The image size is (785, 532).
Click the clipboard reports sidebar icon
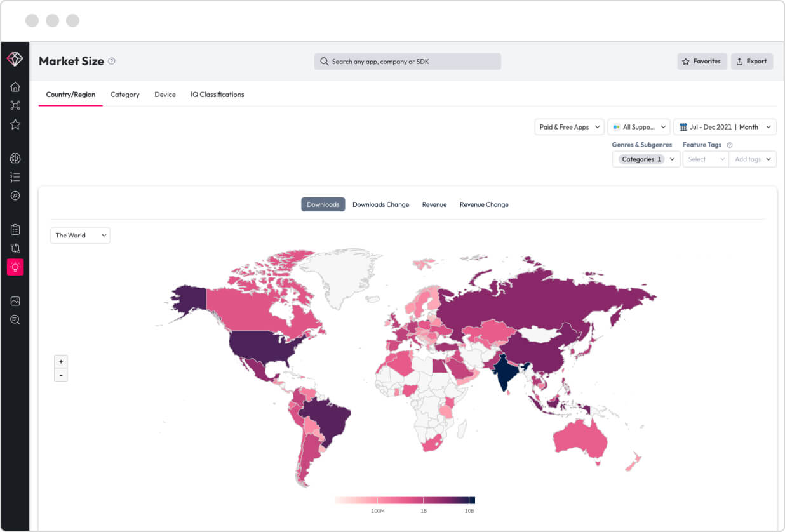15,229
